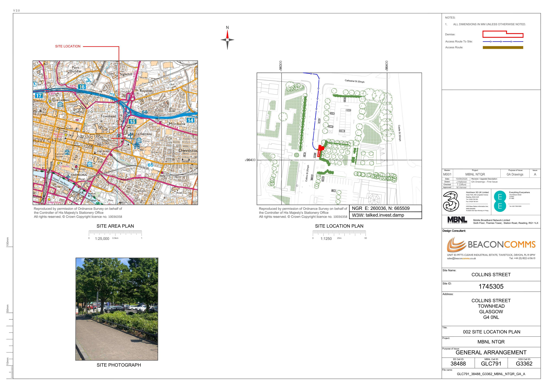Click the Site ID value 1745305

(x=491, y=286)
